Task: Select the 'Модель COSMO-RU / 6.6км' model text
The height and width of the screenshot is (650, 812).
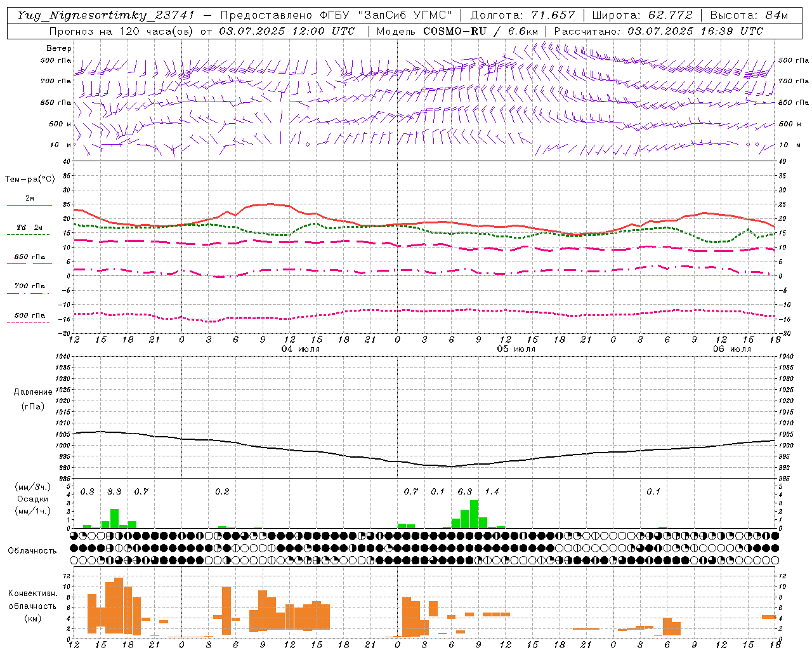Action: tap(457, 31)
